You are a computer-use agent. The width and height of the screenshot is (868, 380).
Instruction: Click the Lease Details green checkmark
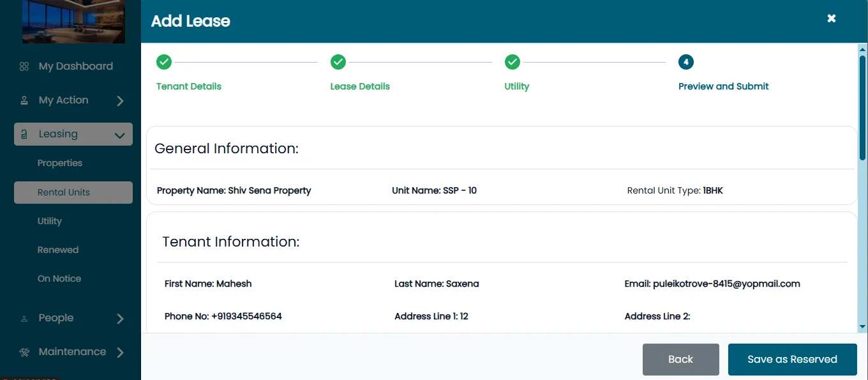pos(338,62)
